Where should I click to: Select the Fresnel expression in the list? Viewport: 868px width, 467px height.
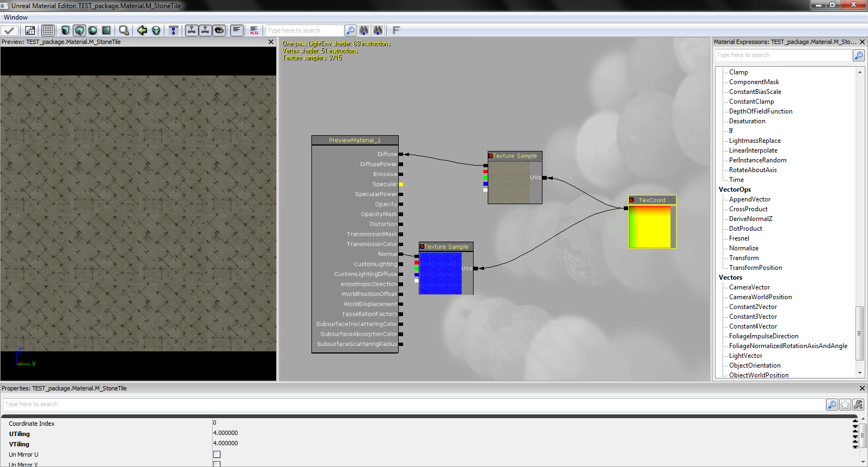pos(739,238)
